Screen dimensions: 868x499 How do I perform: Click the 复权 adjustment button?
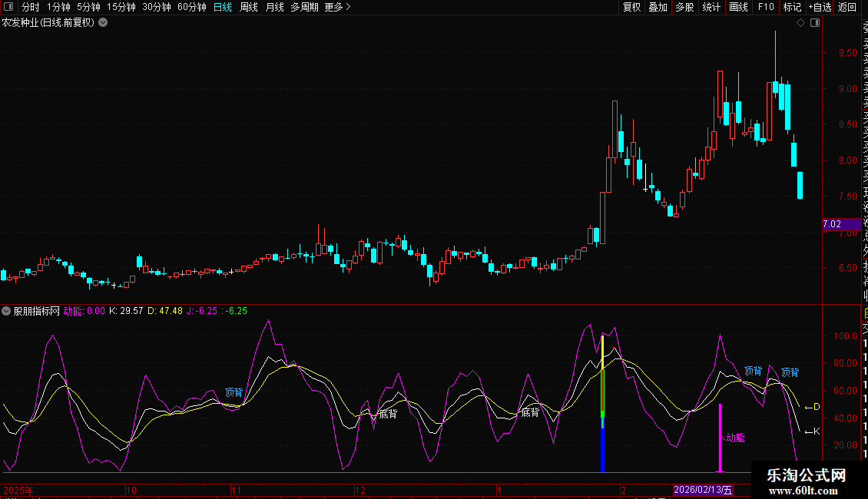[x=631, y=7]
